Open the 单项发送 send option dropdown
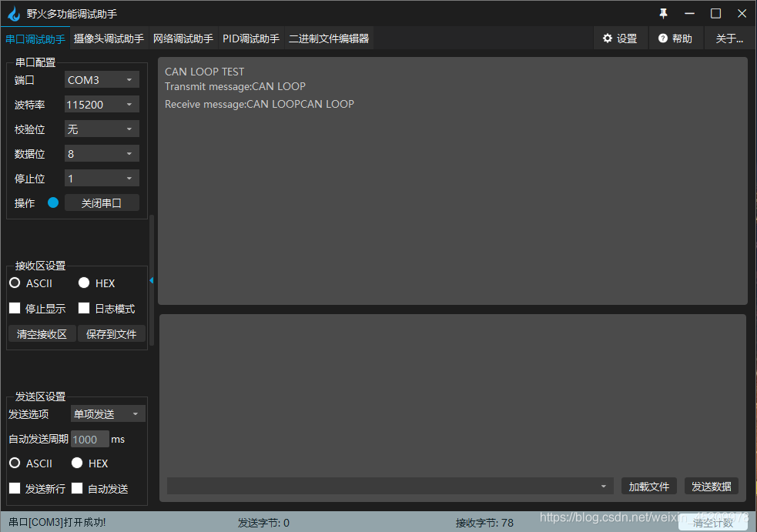Viewport: 757px width, 532px height. 107,413
